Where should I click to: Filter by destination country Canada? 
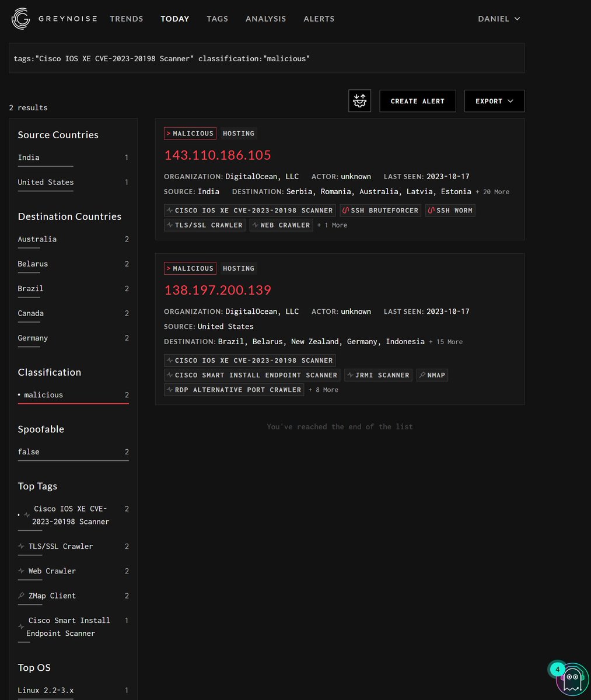click(x=74, y=314)
